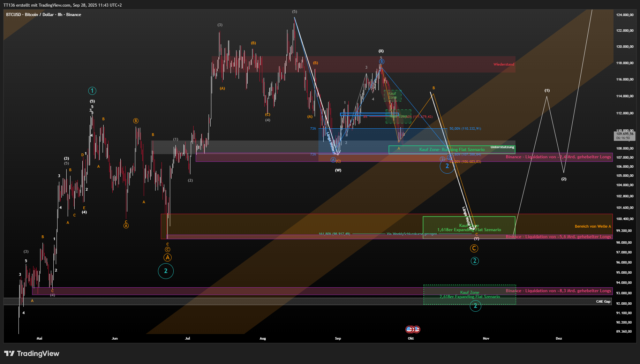640x364 pixels.
Task: Select the Unterstützung zone label
Action: (502, 147)
